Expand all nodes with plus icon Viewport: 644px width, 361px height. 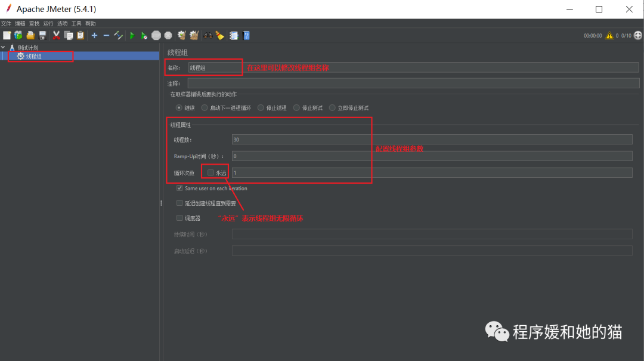click(94, 35)
